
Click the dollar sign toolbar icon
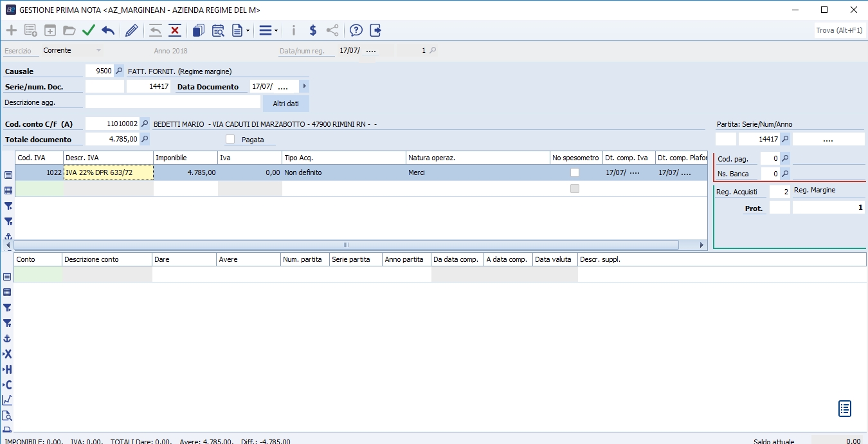coord(312,30)
